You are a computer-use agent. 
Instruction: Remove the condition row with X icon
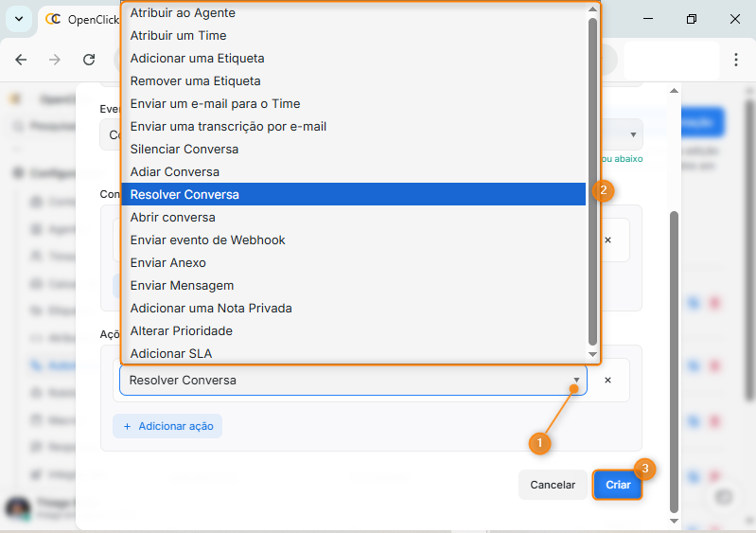click(607, 240)
